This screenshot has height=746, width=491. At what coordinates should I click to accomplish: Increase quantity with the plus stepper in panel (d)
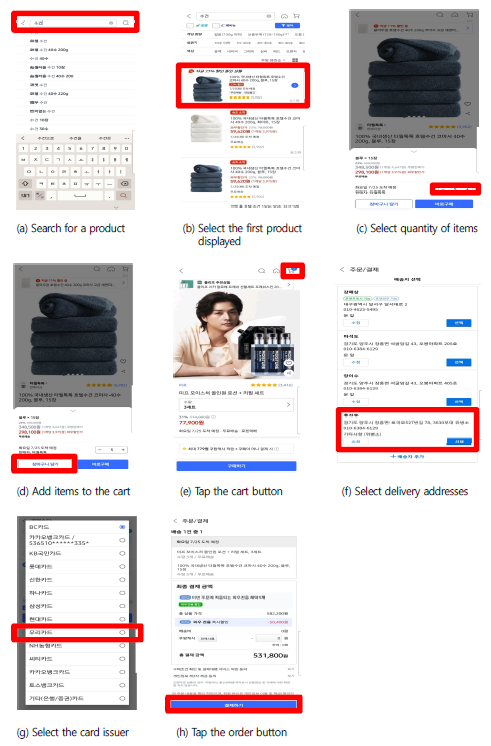tap(123, 450)
